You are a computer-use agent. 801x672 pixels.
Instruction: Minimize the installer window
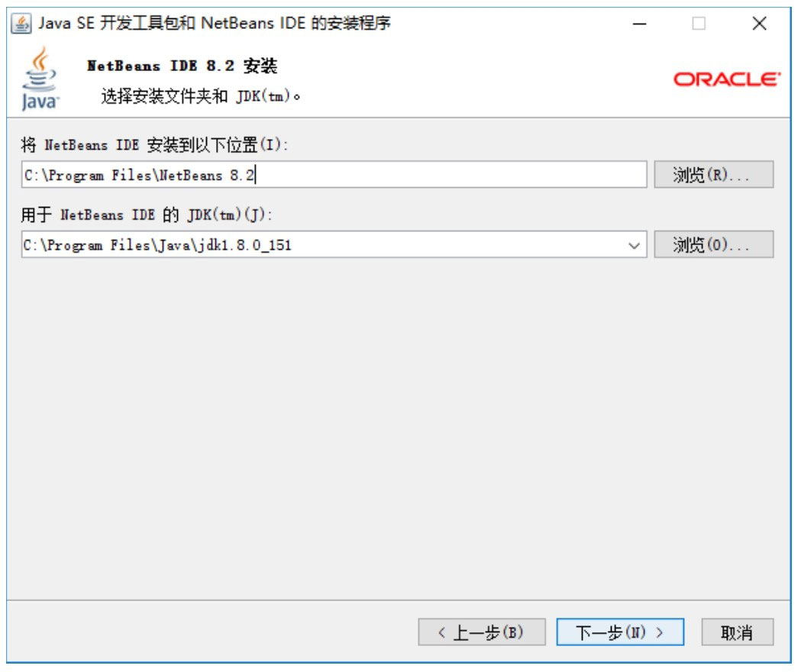[640, 24]
